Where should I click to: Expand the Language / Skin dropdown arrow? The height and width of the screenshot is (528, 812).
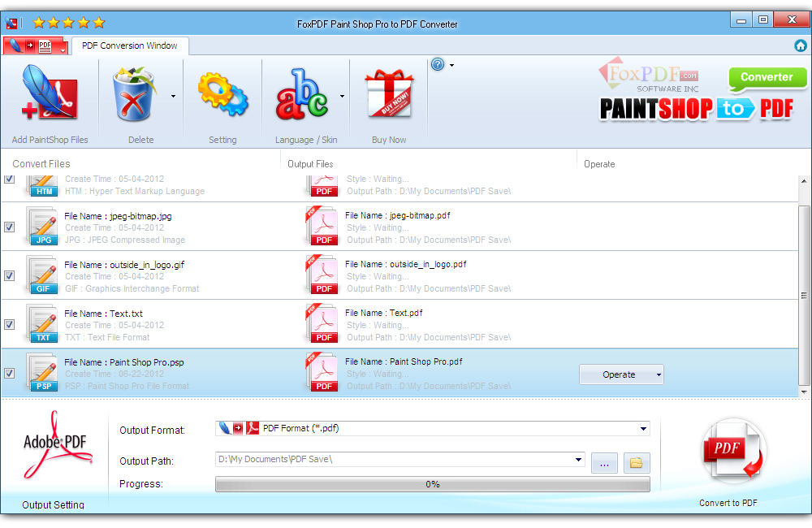(342, 97)
